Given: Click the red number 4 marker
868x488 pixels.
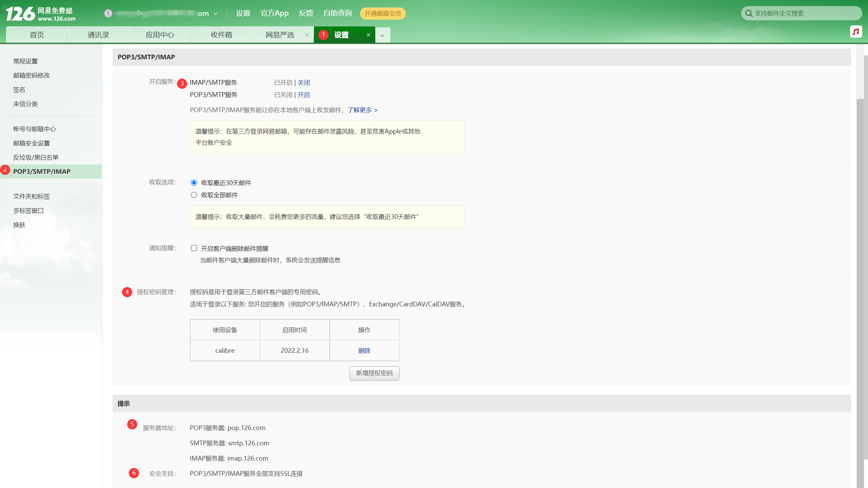Looking at the screenshot, I should [x=127, y=292].
